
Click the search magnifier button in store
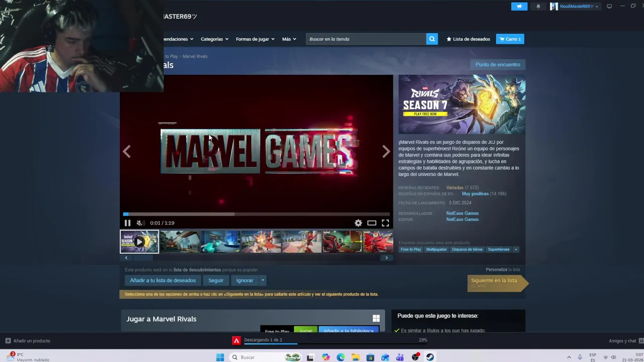432,39
